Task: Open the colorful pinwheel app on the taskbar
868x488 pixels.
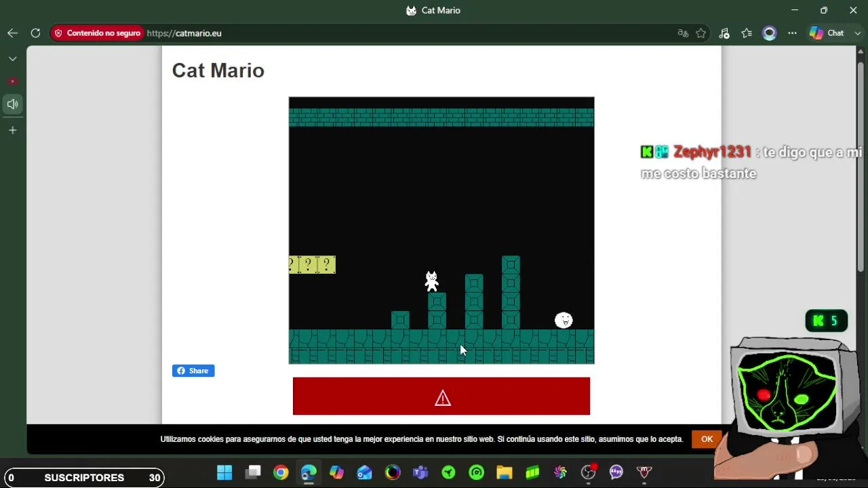Action: coord(560,472)
